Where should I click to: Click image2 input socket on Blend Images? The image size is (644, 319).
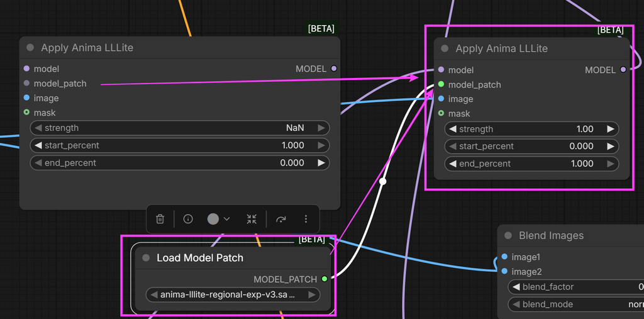(504, 271)
